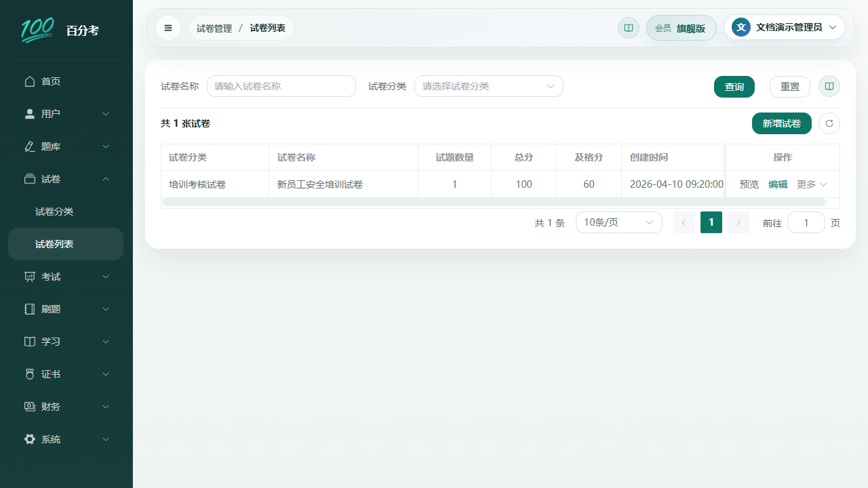Refresh the exam paper list
This screenshot has width=868, height=488.
coord(829,123)
